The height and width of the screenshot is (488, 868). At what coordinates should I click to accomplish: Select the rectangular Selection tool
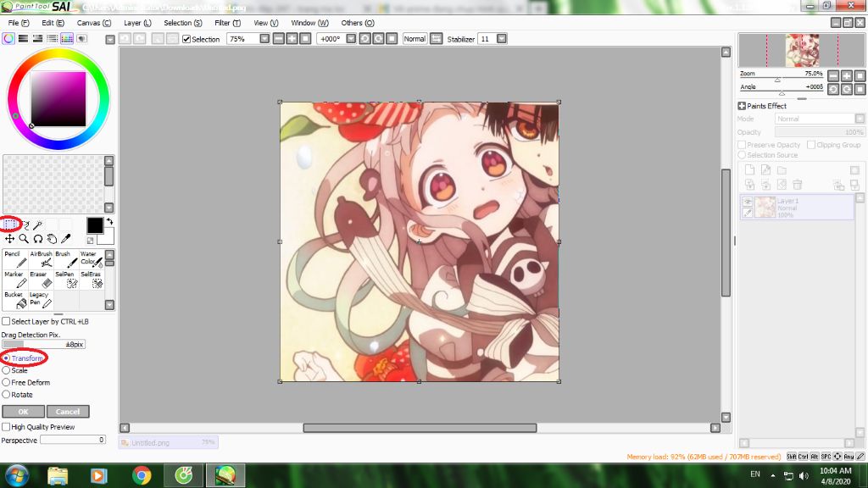coord(9,224)
